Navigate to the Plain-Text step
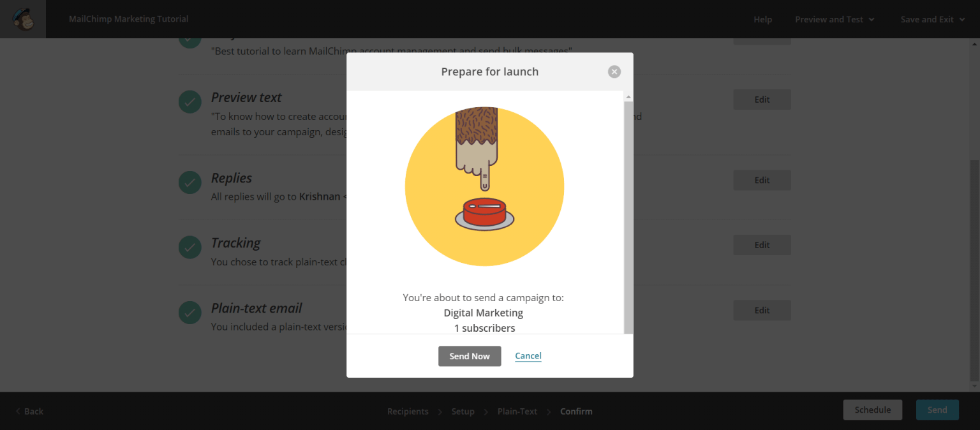 (517, 411)
